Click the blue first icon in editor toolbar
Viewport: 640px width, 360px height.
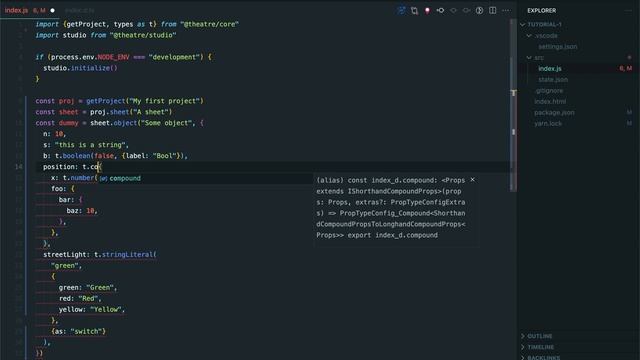pos(401,11)
